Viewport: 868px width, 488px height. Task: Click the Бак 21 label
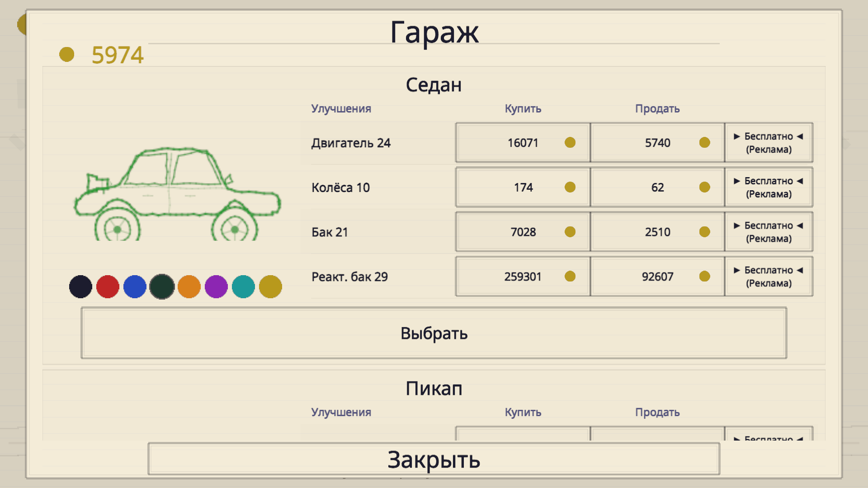click(330, 232)
